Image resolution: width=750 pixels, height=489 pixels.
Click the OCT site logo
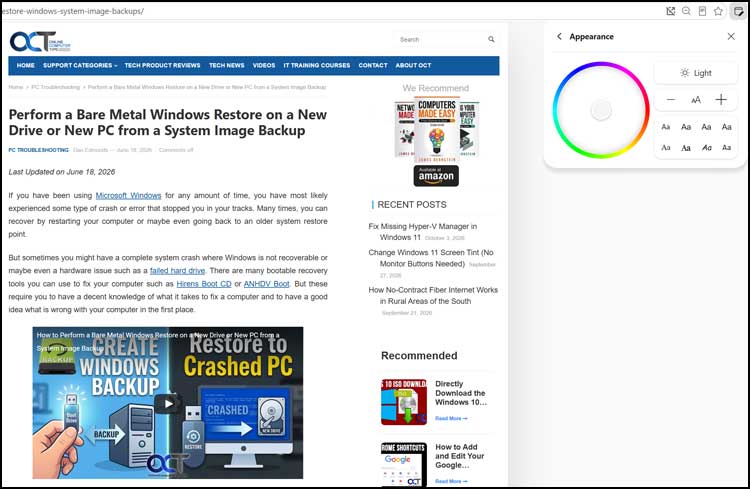(40, 42)
